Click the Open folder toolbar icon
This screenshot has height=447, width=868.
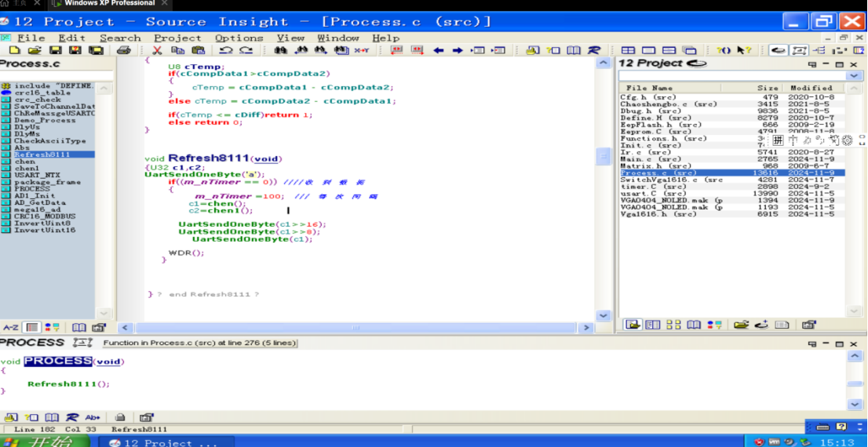35,50
